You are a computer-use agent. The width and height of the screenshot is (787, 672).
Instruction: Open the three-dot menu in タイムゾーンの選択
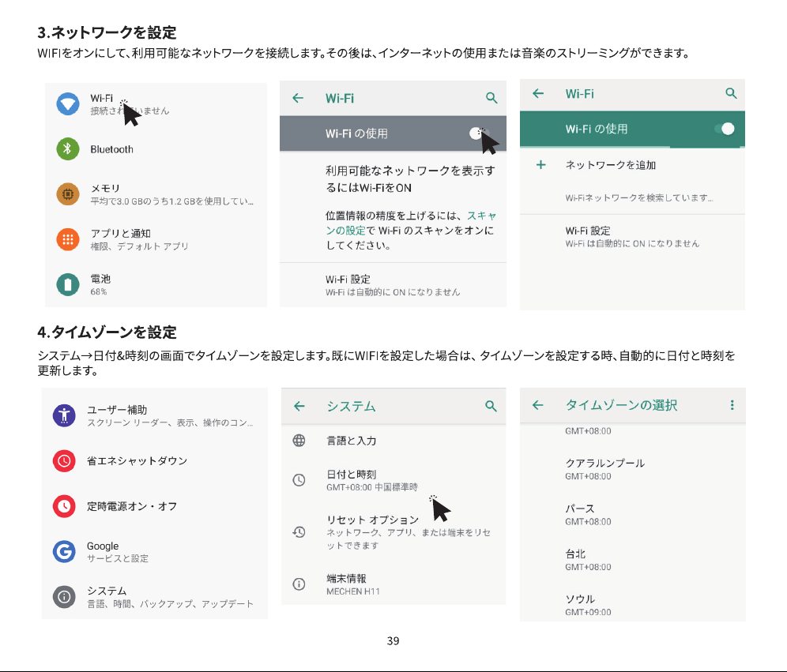click(732, 405)
